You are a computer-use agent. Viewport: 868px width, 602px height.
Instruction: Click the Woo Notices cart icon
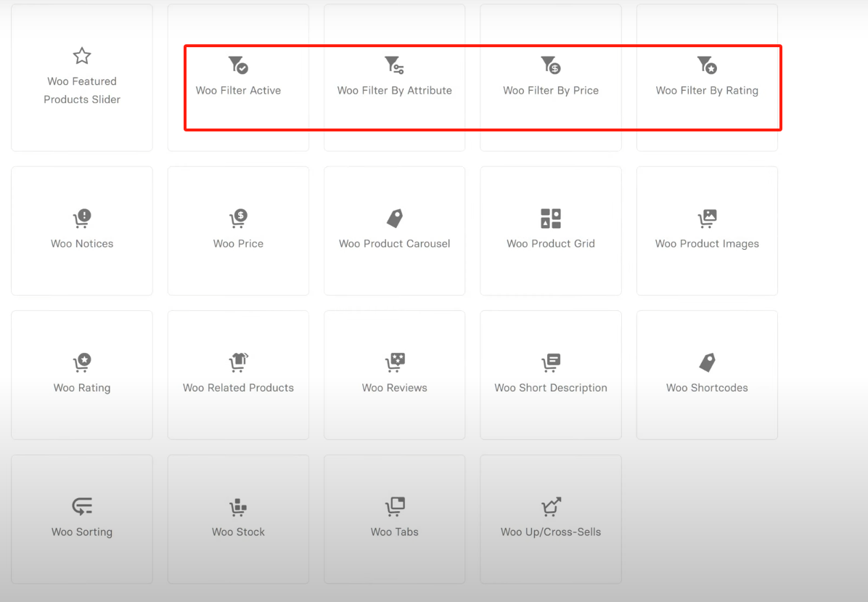coord(82,218)
